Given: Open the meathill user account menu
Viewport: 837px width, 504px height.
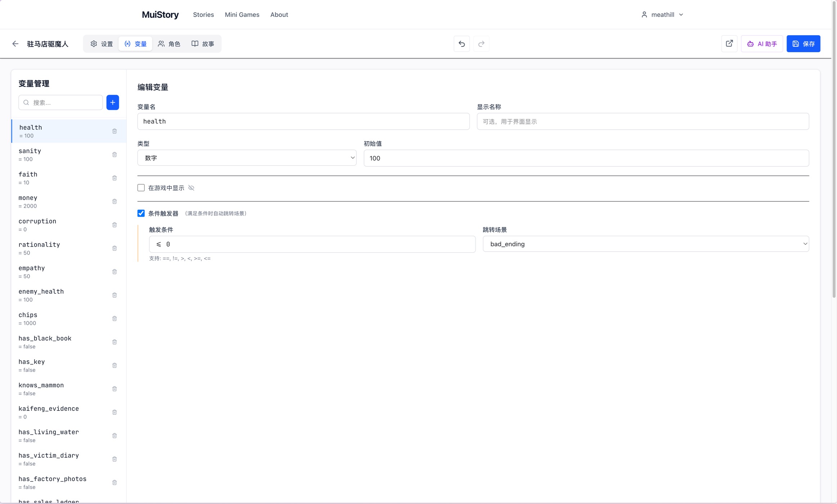Looking at the screenshot, I should (662, 15).
